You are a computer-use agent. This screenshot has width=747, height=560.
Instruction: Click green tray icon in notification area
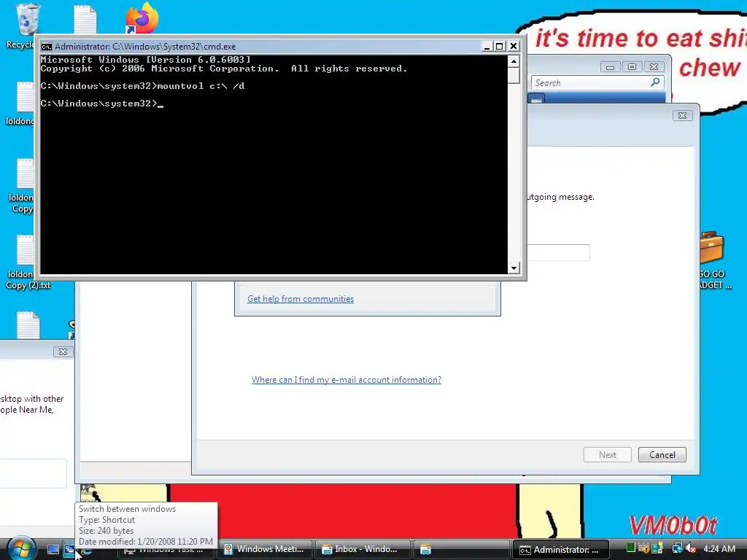click(631, 548)
